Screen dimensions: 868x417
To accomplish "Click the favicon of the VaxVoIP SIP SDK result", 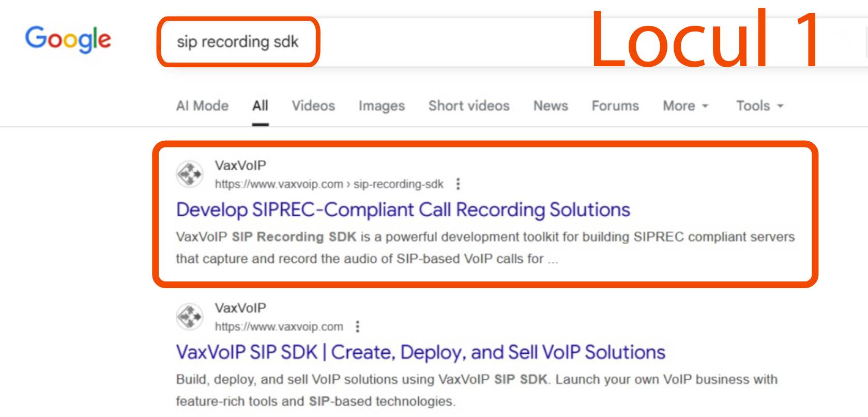I will tap(190, 316).
